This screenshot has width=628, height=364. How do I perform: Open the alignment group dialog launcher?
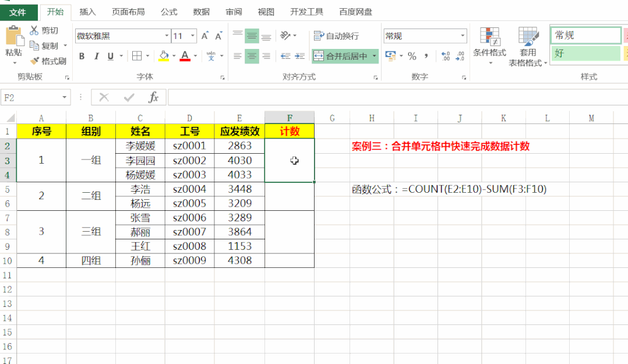376,77
